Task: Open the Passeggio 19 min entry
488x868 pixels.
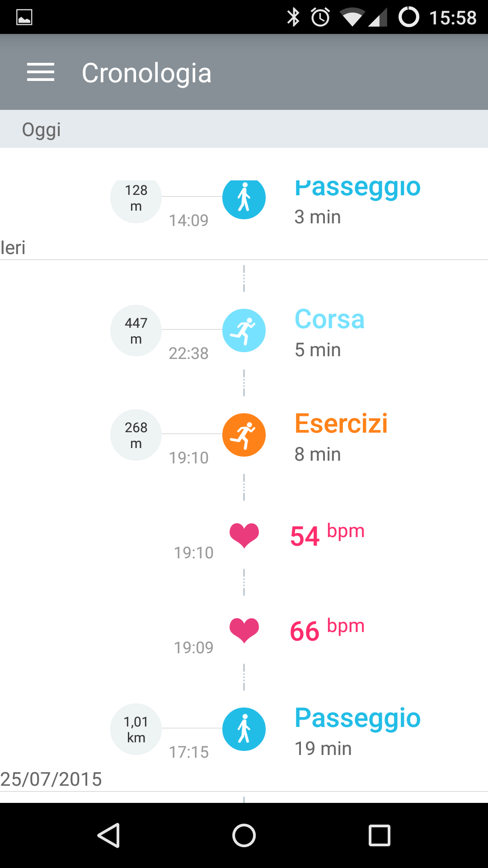Action: pyautogui.click(x=357, y=731)
